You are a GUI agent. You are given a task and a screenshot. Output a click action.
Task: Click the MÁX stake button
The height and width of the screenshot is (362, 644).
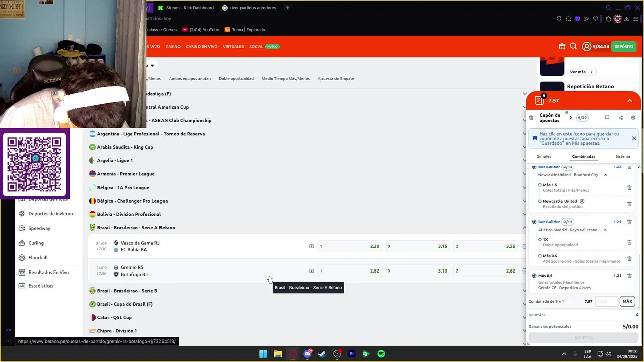[x=627, y=301]
